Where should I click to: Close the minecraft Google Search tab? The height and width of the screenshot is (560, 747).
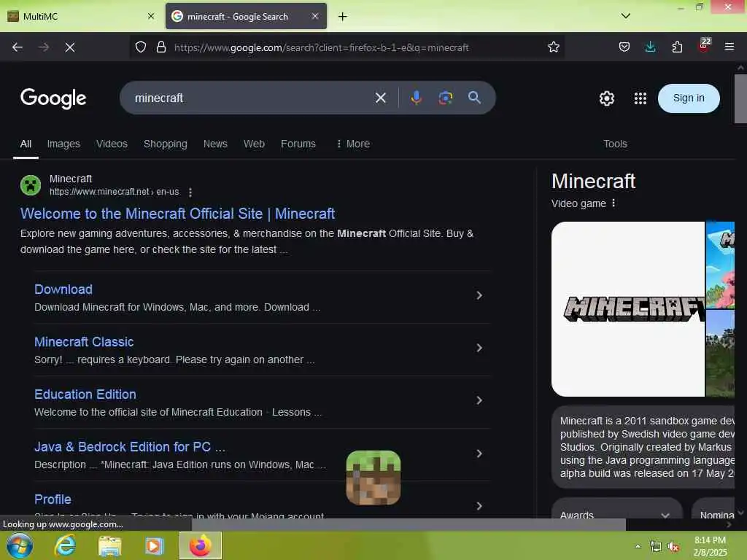[x=315, y=16]
